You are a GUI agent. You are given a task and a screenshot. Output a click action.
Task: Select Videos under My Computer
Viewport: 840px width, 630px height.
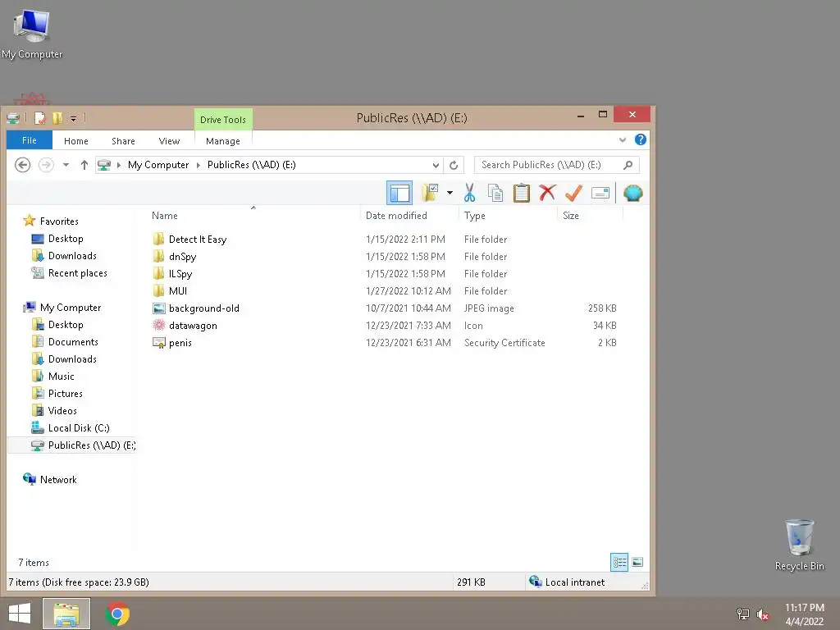click(x=62, y=410)
